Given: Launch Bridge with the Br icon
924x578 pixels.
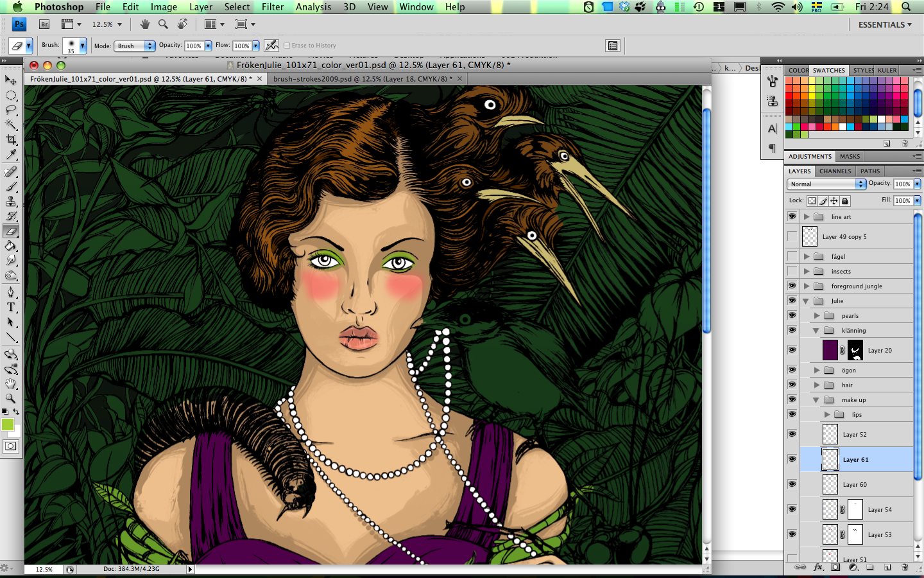Looking at the screenshot, I should coord(44,24).
